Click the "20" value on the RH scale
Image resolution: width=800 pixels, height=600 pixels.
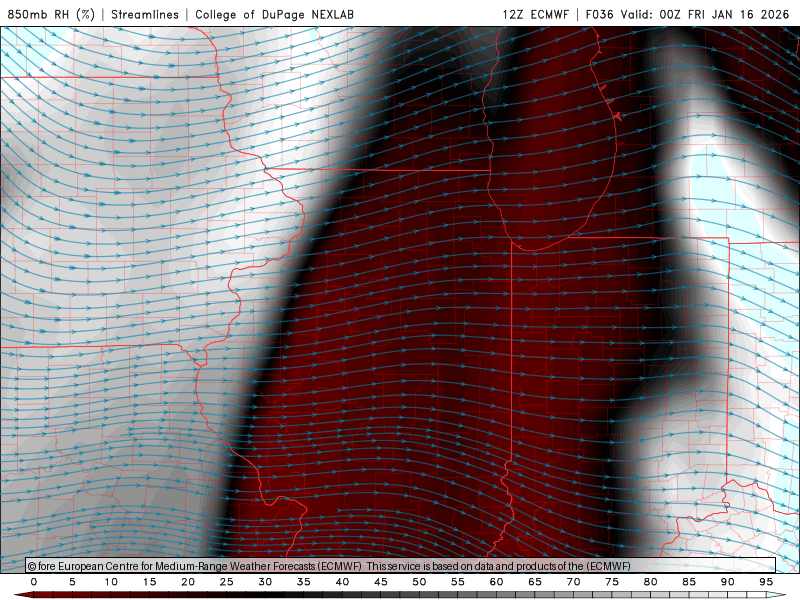click(x=188, y=582)
